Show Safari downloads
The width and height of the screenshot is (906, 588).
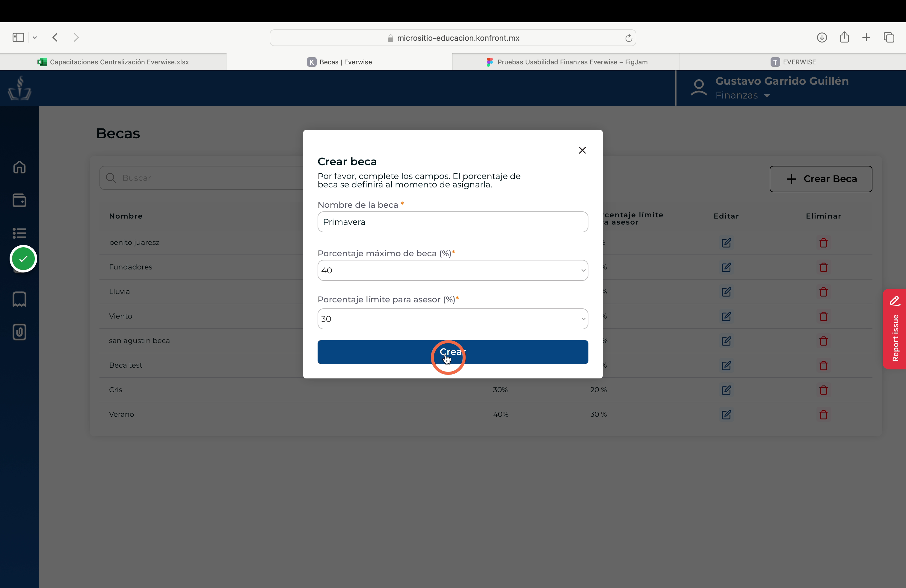click(x=822, y=37)
